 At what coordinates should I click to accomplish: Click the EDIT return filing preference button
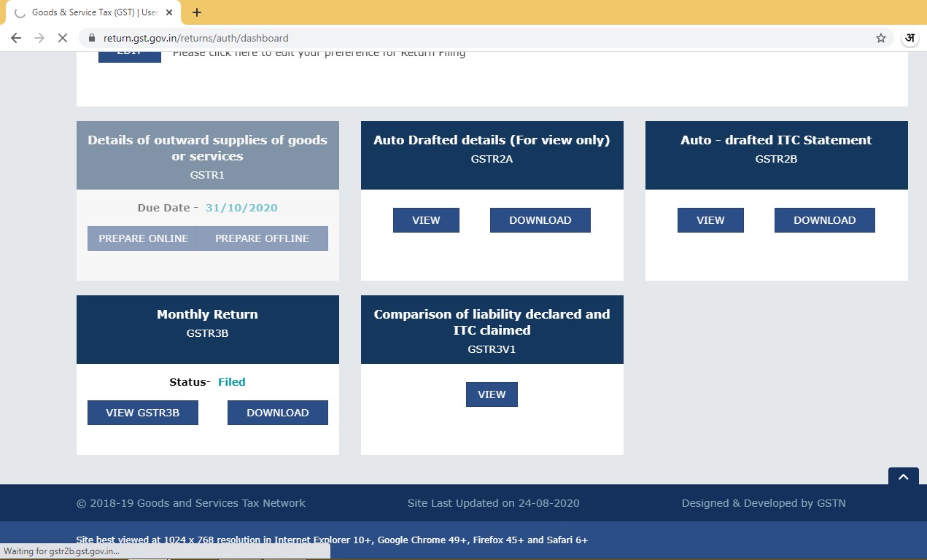click(130, 55)
